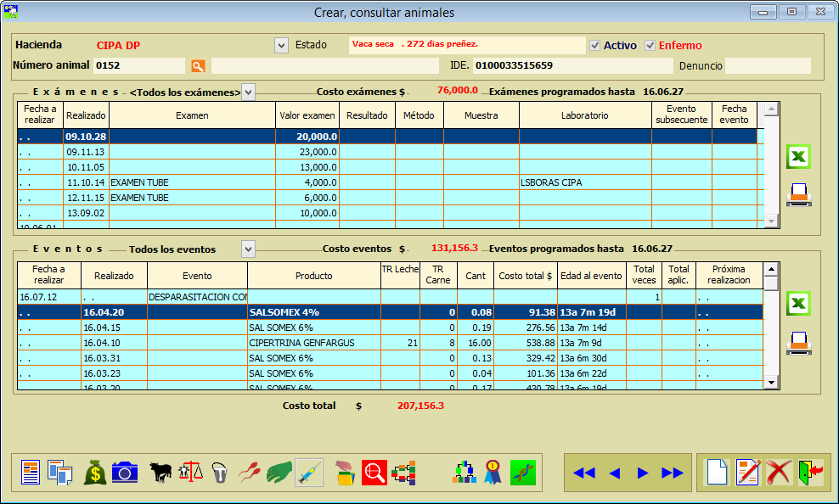Export exámenes table to Excel

(798, 157)
